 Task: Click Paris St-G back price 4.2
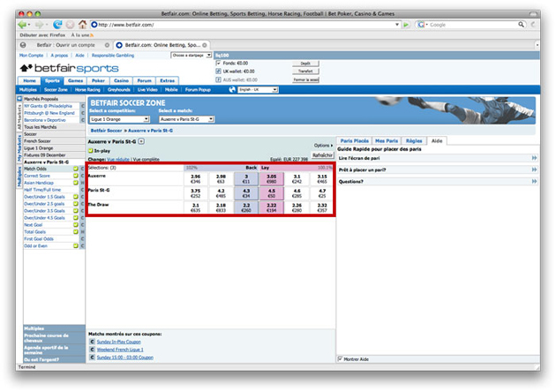(x=221, y=193)
